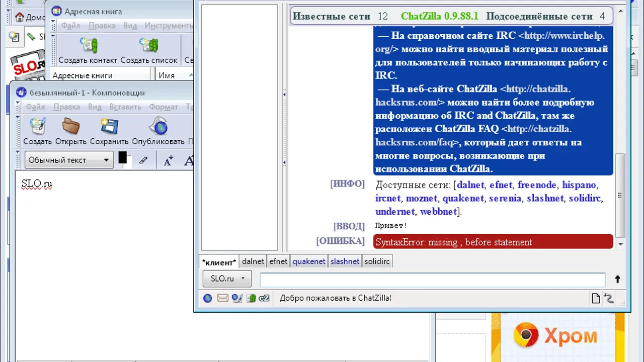Collapse the Composer menu bar grippy
Viewport: 644px width, 362px height.
(x=18, y=107)
